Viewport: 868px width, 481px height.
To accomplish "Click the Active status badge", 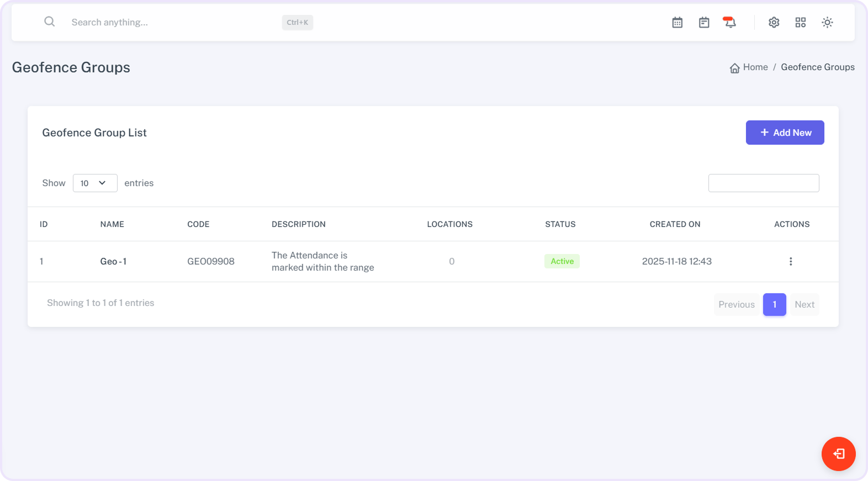I will (x=562, y=261).
